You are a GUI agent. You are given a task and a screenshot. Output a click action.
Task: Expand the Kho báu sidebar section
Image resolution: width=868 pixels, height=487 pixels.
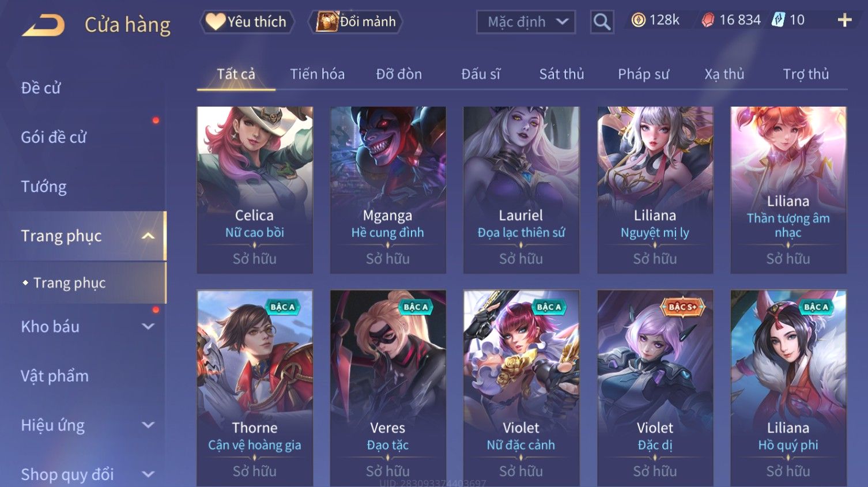click(148, 326)
